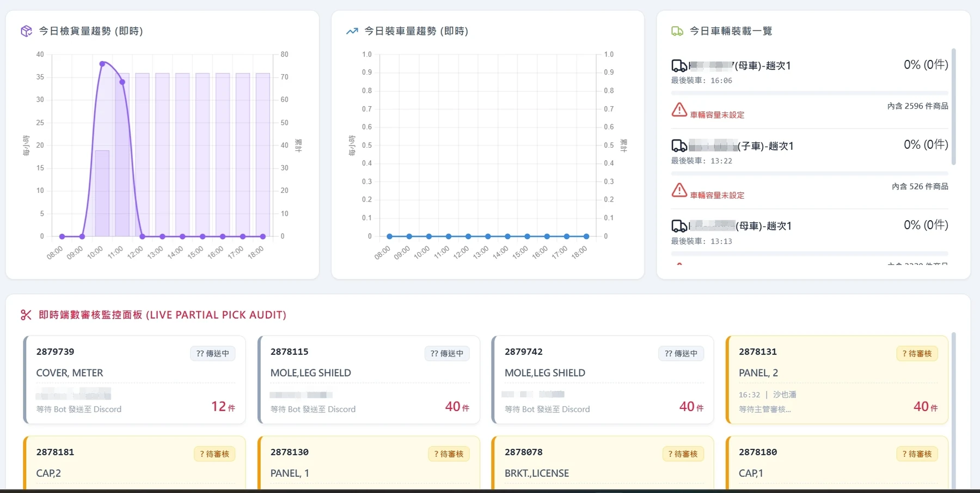Screen dimensions: 980x493
Task: Select order number 2878130
Action: (289, 452)
